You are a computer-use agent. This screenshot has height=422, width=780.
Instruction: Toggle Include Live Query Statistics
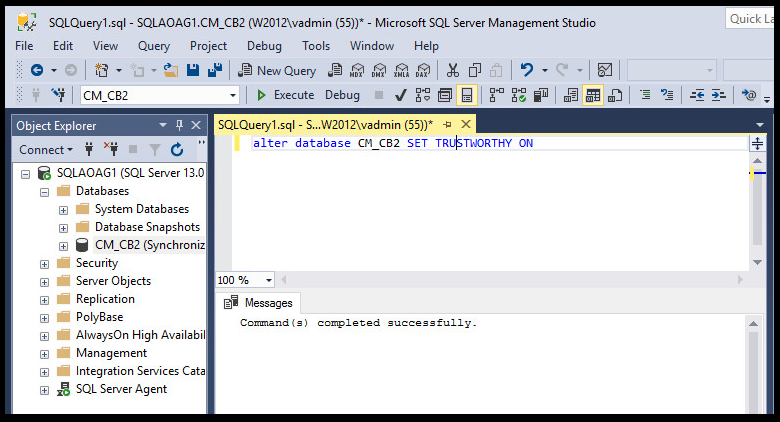[x=518, y=95]
